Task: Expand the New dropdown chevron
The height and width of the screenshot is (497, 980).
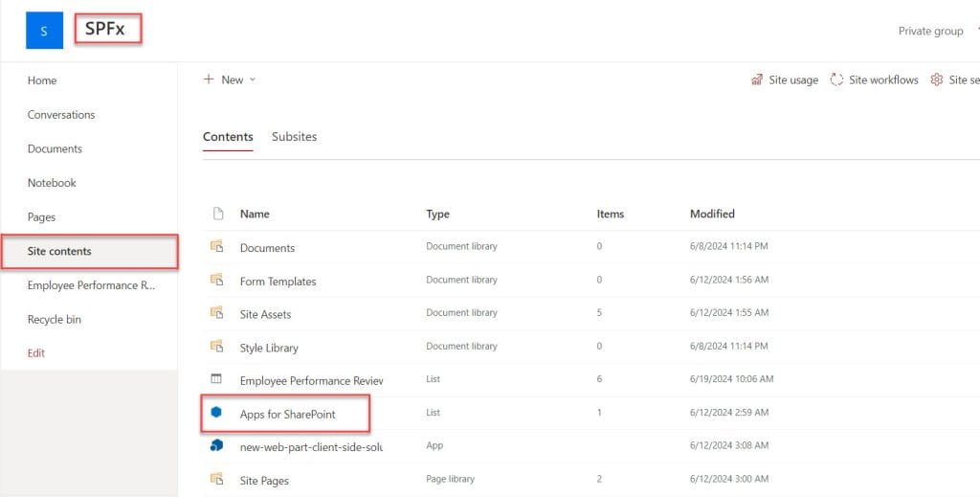Action: click(253, 79)
